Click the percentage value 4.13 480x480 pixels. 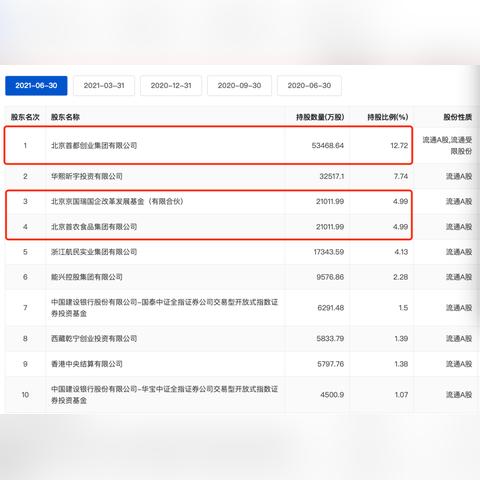click(401, 252)
